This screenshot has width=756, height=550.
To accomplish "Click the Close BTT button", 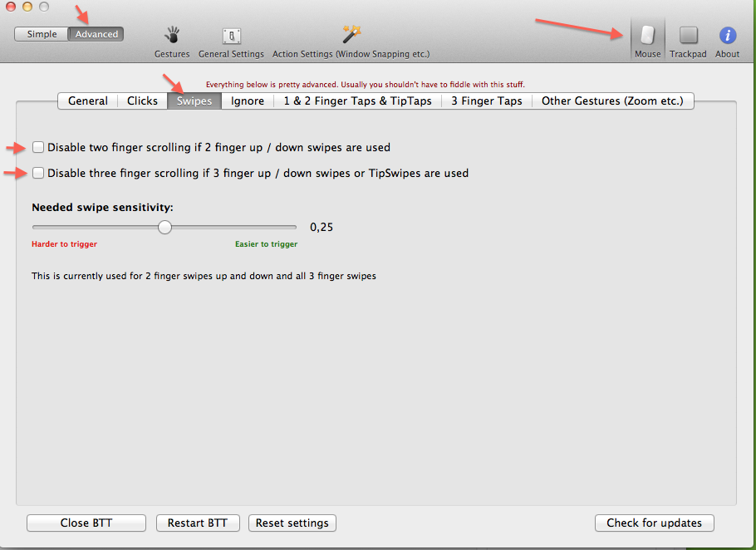I will tap(86, 523).
